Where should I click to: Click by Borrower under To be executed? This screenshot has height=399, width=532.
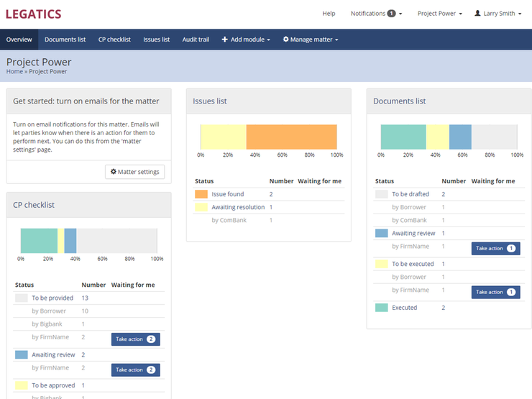[449, 278]
